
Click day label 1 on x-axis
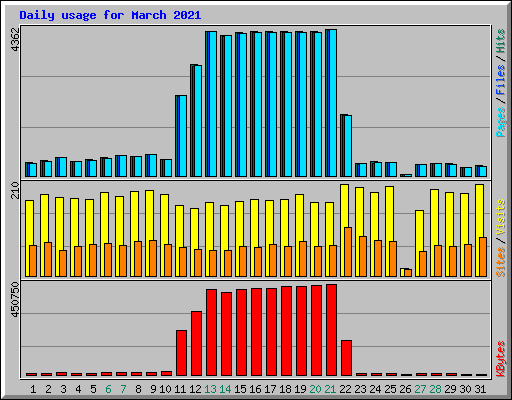click(33, 389)
